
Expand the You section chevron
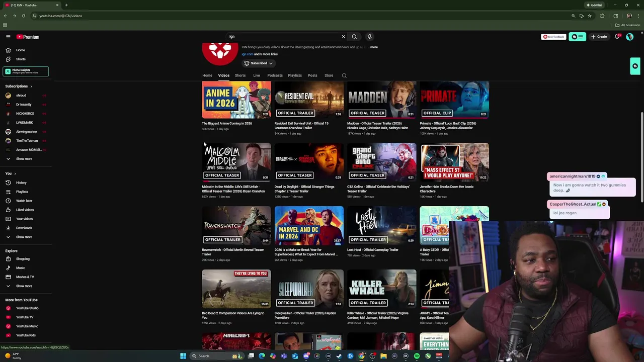pos(15,173)
